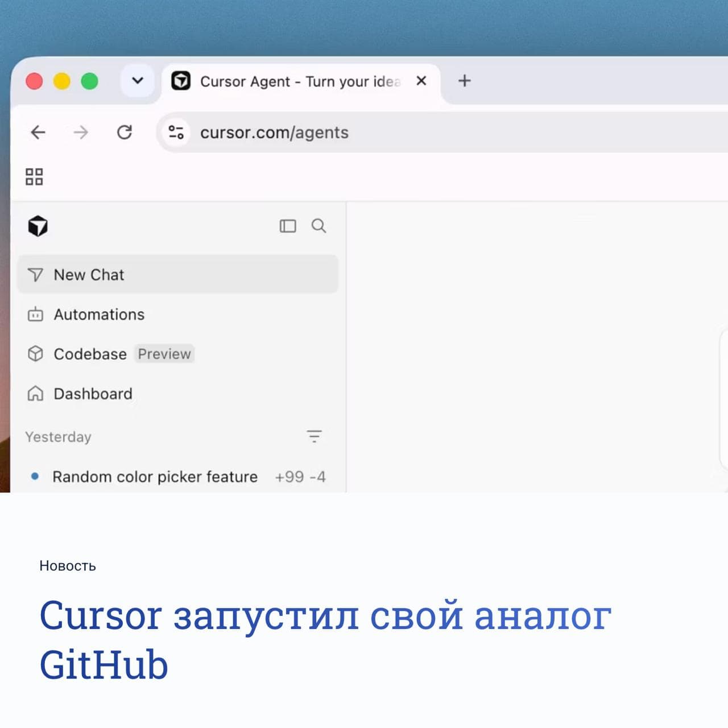Screen dimensions: 728x728
Task: Click the Yesterday section label
Action: point(58,437)
